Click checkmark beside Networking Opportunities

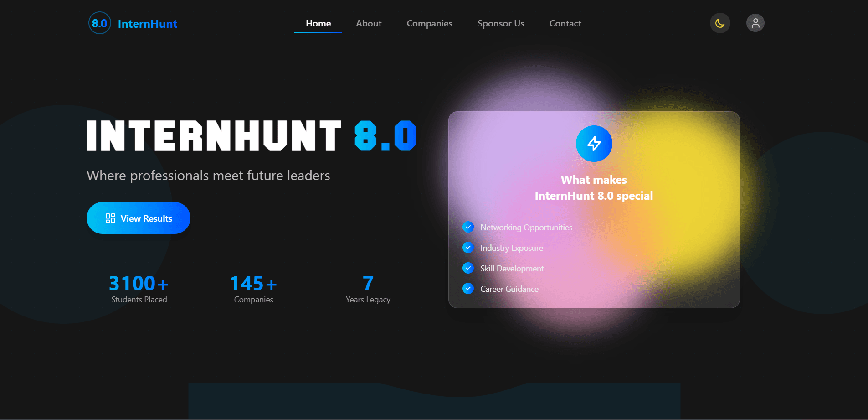click(468, 227)
